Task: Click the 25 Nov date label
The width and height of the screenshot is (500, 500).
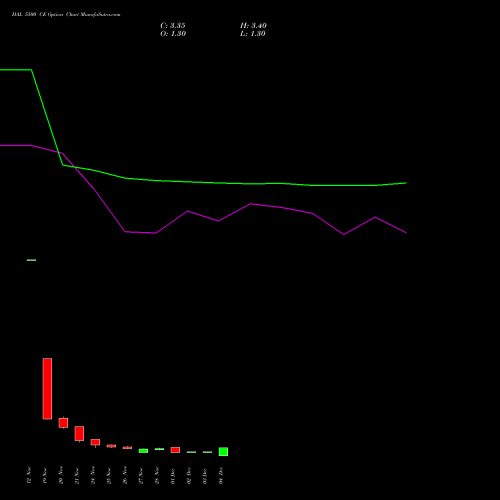Action: (109, 476)
